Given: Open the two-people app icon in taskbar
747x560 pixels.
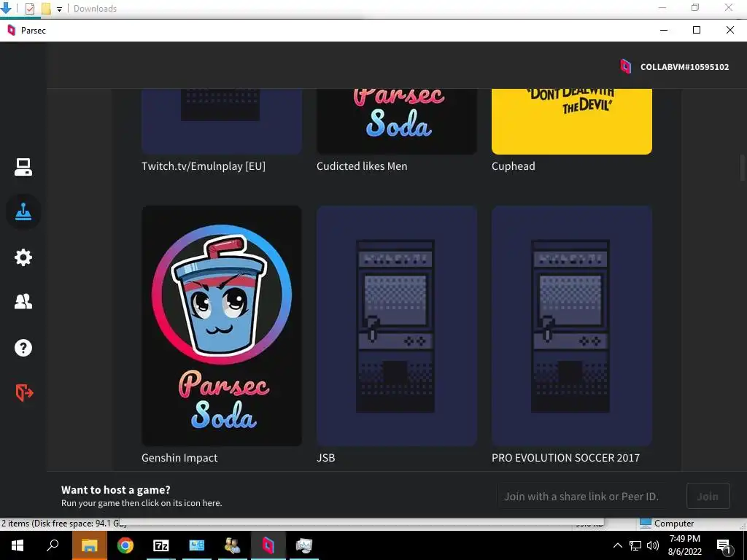Looking at the screenshot, I should [233, 545].
